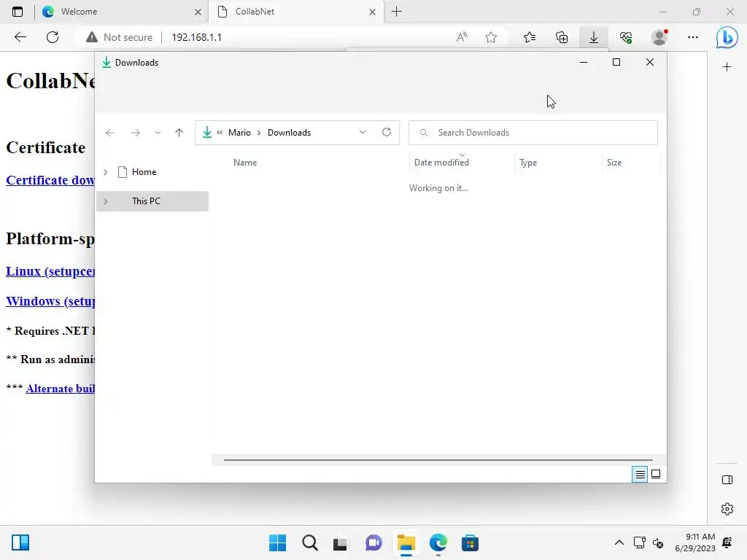Viewport: 747px width, 560px height.
Task: Open the taskbar notifications bell
Action: point(727,542)
